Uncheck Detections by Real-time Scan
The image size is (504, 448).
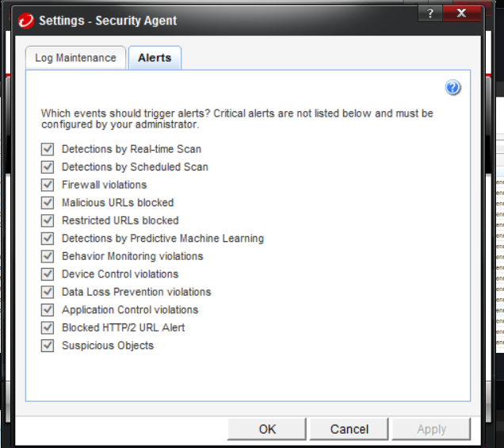click(x=48, y=149)
